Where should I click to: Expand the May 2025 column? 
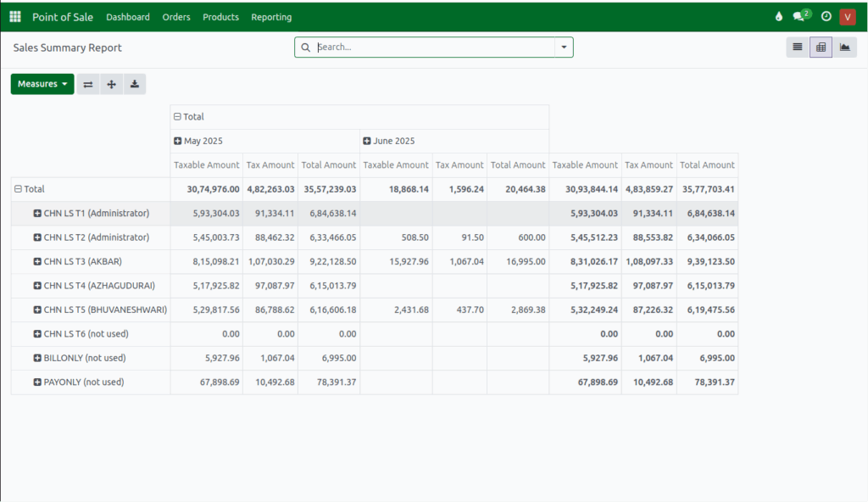[178, 141]
